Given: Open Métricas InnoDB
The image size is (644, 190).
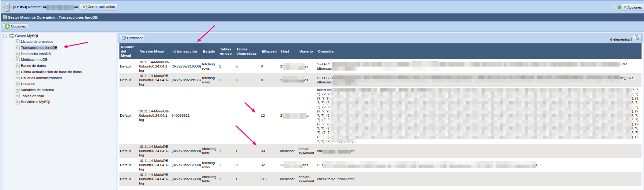Looking at the screenshot, I should point(34,60).
